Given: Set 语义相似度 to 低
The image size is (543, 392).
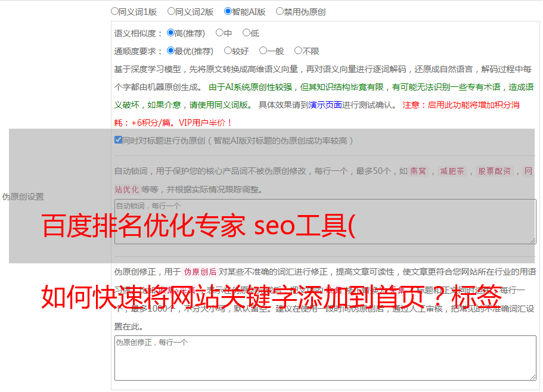Looking at the screenshot, I should coord(246,33).
